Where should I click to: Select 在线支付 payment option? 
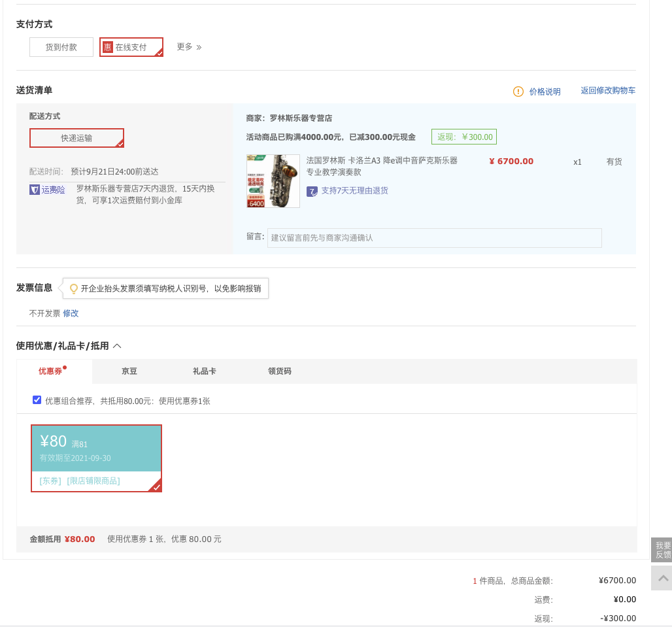[x=131, y=47]
